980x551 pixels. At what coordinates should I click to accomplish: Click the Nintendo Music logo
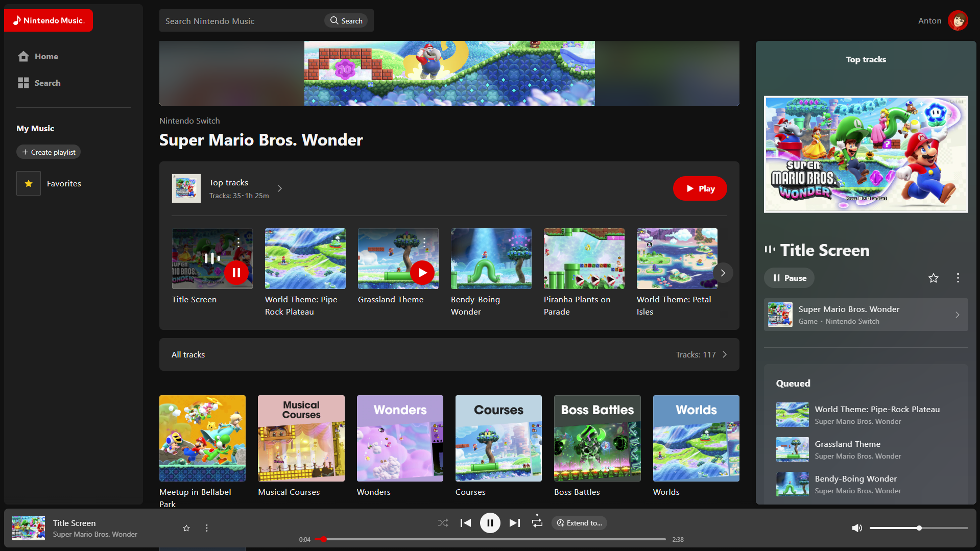[49, 20]
